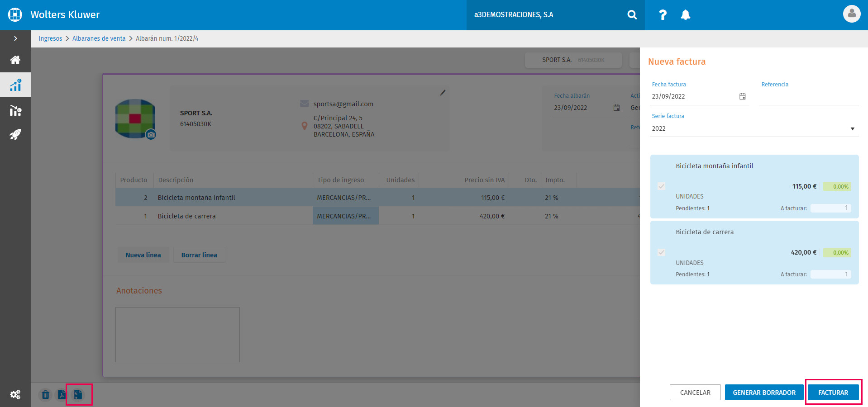Click A facturar field for Bicicleta de carrera

(x=831, y=274)
